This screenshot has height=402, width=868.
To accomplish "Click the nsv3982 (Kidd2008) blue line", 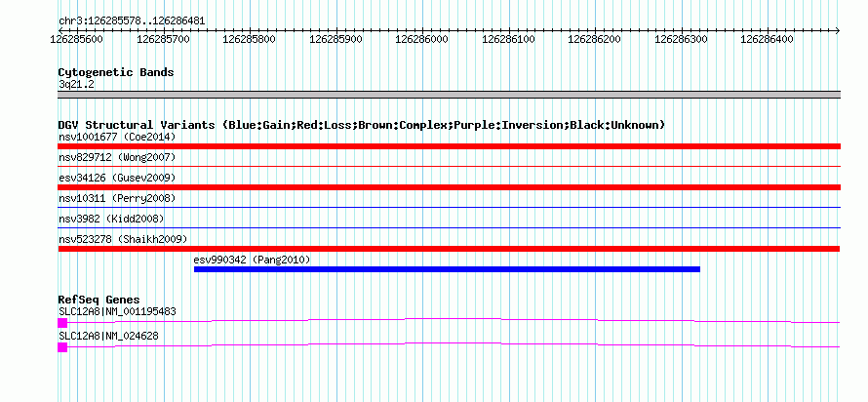I will click(449, 227).
